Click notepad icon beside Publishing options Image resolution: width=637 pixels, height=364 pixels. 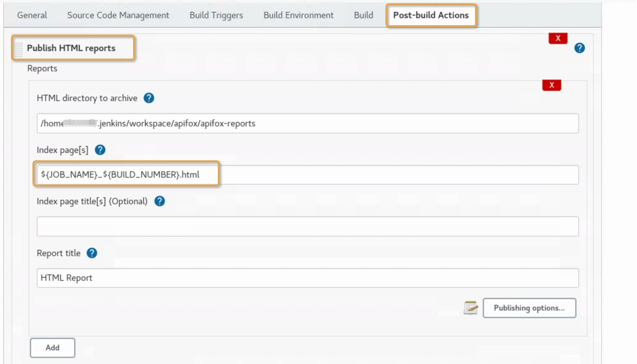471,308
